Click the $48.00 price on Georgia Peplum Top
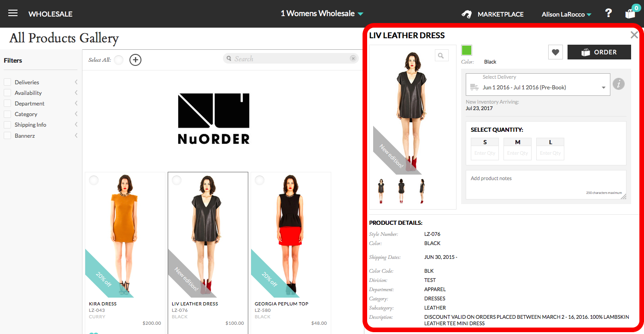Screen dimensions: 644x334 click(x=319, y=323)
